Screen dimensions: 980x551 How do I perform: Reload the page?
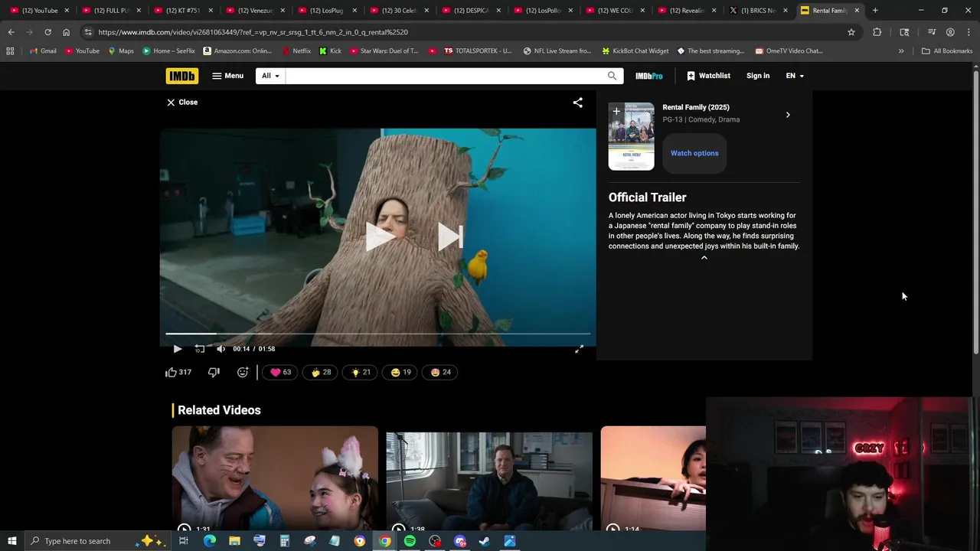point(47,32)
